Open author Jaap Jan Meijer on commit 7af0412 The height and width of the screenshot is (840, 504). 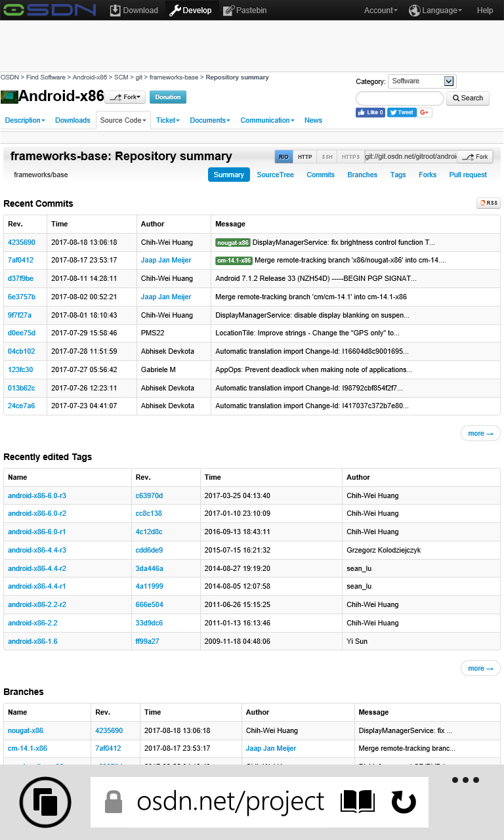click(x=166, y=261)
